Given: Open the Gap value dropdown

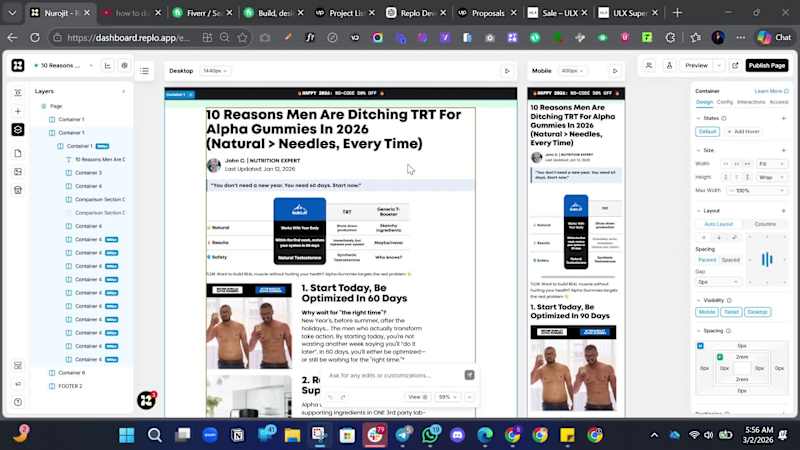Looking at the screenshot, I should (718, 282).
